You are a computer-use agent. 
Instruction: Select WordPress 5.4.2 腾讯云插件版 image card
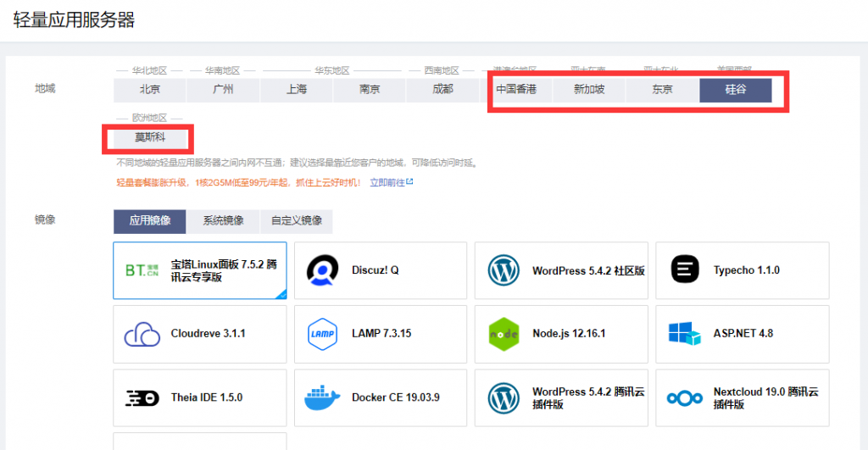[561, 397]
